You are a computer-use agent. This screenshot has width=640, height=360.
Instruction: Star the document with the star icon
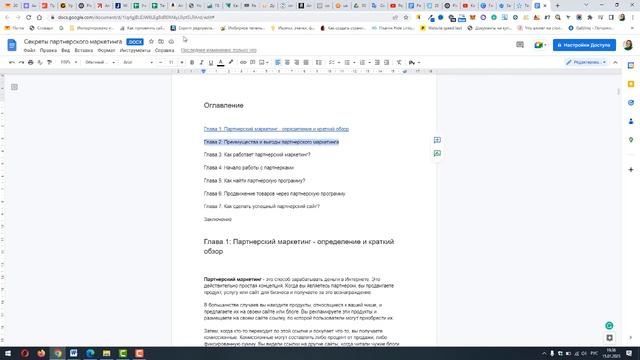click(x=151, y=42)
